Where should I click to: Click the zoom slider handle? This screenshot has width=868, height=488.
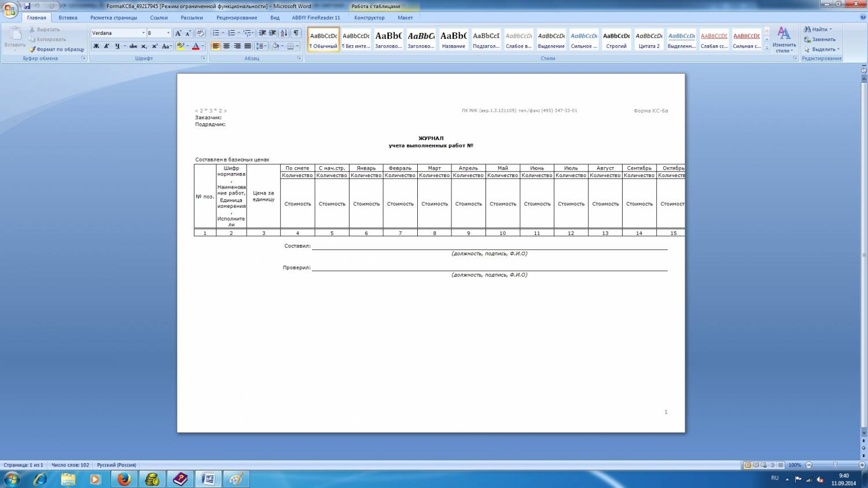point(834,465)
